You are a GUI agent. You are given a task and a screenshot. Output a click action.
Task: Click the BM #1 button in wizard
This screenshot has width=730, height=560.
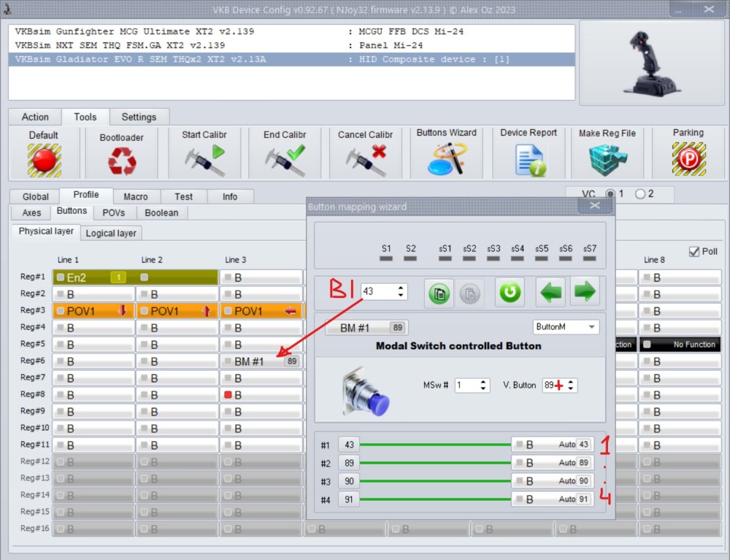(x=366, y=328)
